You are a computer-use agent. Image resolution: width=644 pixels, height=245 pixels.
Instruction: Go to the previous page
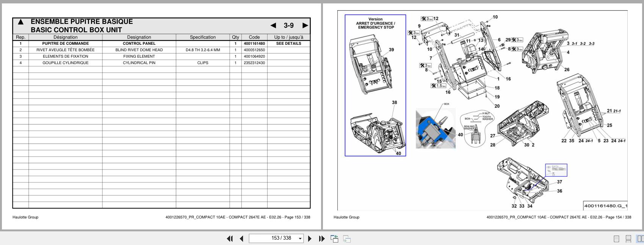pos(241,239)
